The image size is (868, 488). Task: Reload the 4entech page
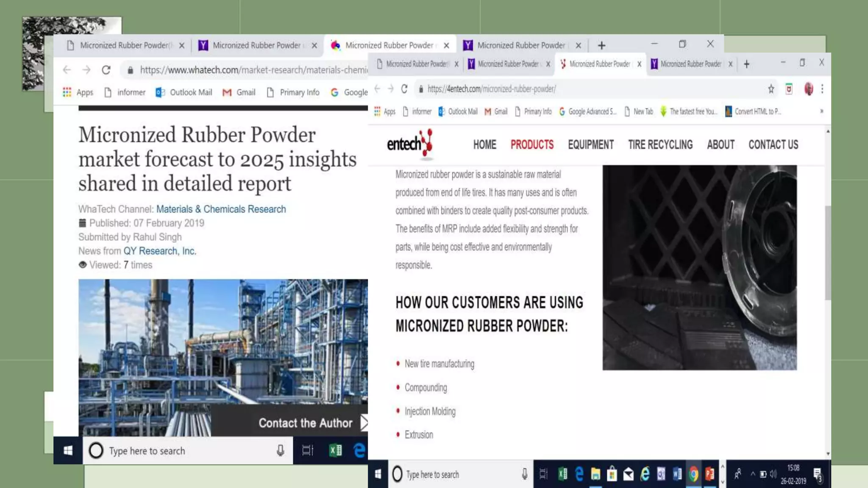click(404, 89)
